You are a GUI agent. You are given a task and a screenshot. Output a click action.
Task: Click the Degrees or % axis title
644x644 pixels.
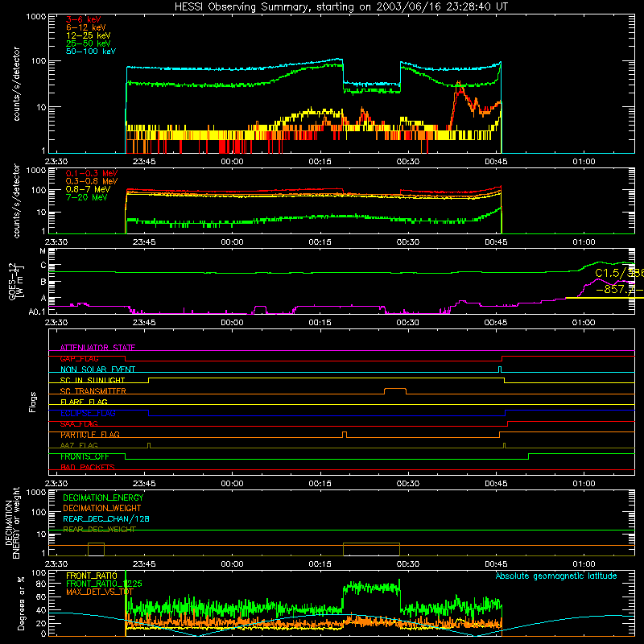21,603
